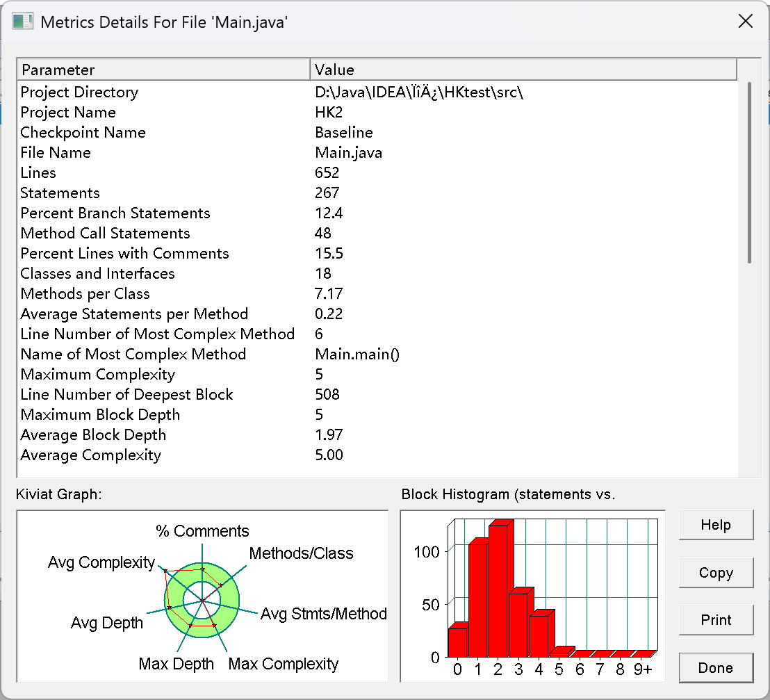The image size is (770, 700).
Task: Select the Methods per Class row
Action: pyautogui.click(x=377, y=293)
